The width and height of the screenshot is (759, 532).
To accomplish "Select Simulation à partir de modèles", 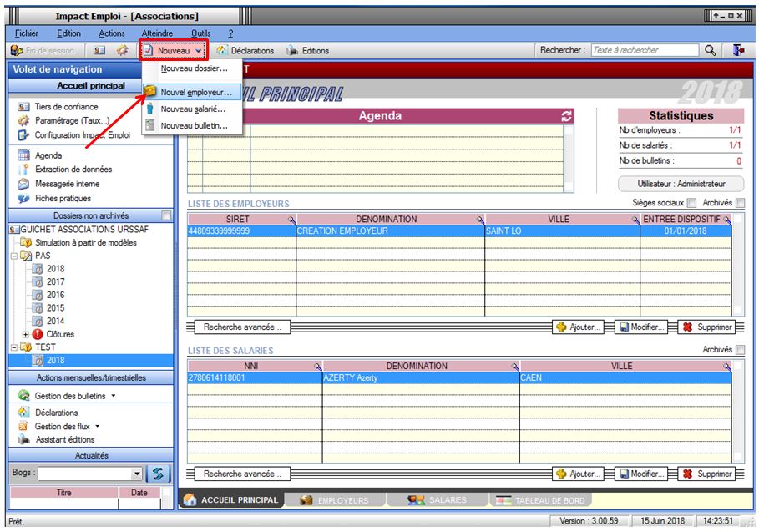I will (86, 242).
